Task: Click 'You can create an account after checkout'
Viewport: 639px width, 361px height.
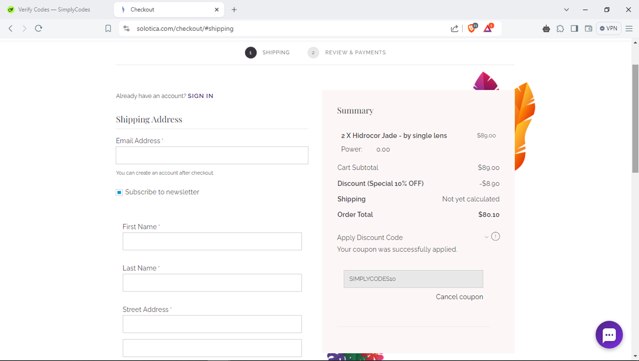Action: tap(165, 173)
